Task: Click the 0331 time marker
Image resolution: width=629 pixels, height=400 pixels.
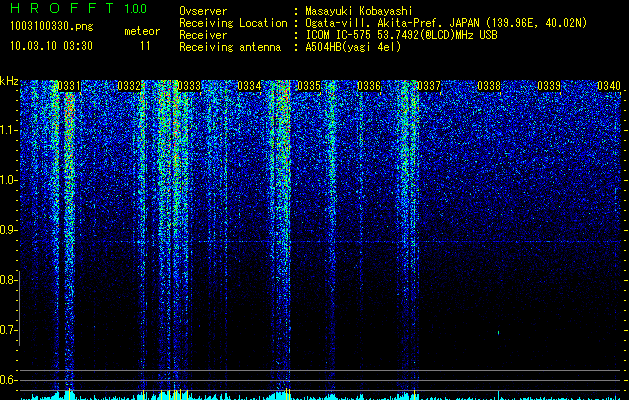Action: 69,86
